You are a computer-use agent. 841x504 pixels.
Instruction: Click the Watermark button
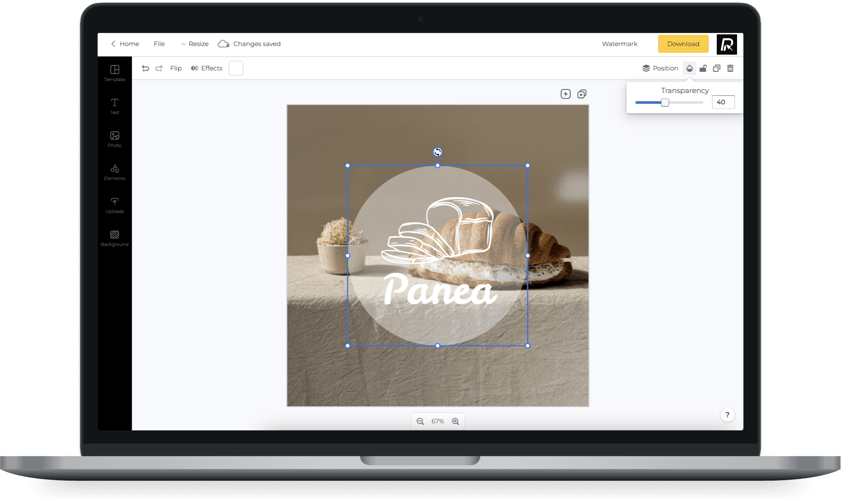tap(619, 44)
